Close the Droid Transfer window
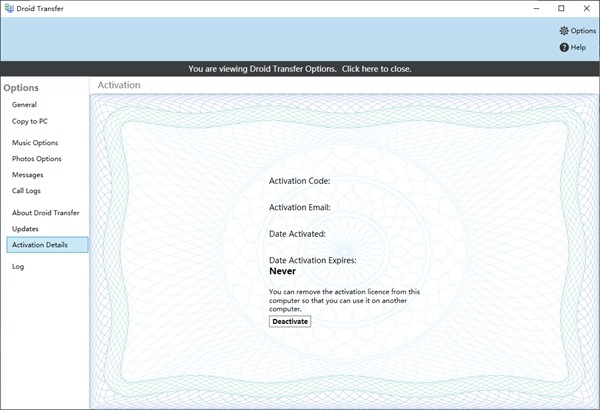 pos(587,8)
